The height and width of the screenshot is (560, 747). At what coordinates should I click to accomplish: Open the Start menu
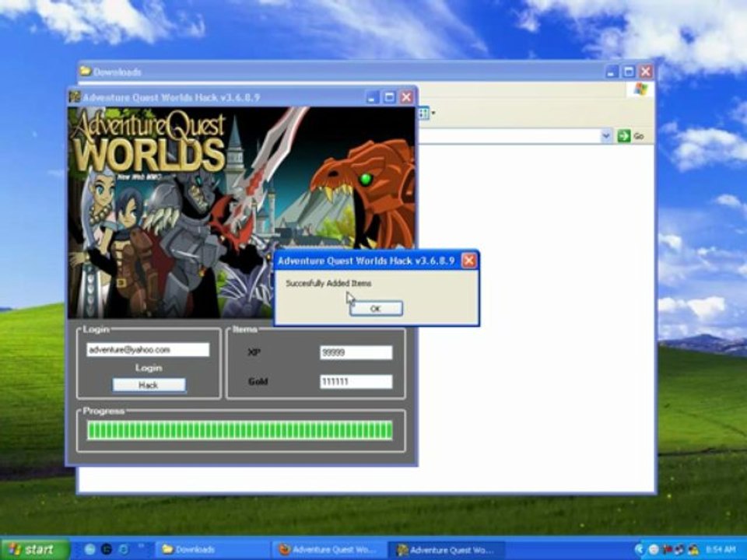coord(34,550)
